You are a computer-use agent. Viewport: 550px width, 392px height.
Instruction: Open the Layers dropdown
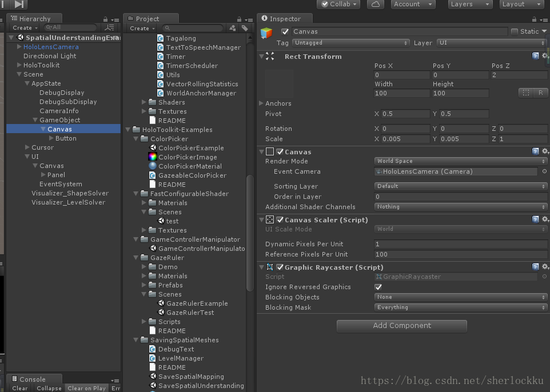pyautogui.click(x=470, y=4)
